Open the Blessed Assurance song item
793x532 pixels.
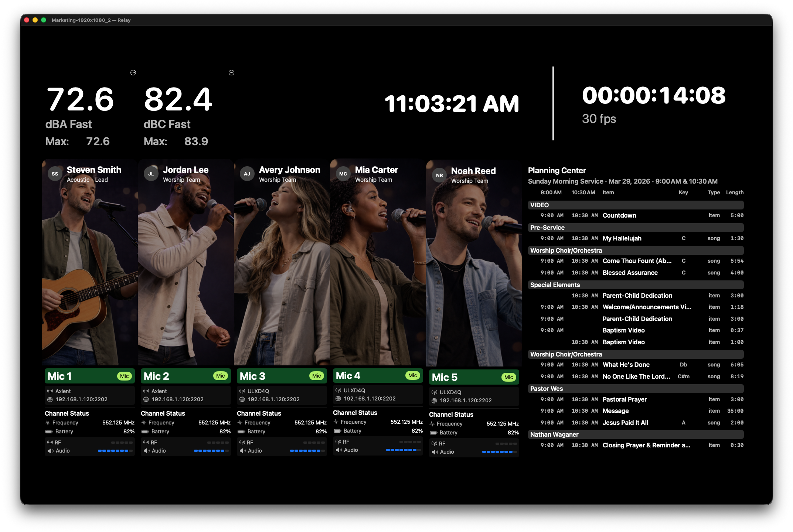(630, 273)
